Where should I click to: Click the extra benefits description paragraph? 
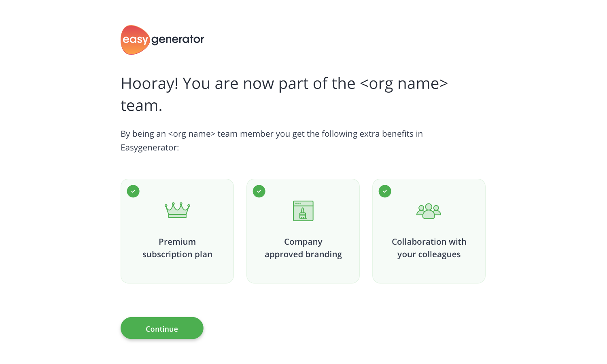coord(272,140)
